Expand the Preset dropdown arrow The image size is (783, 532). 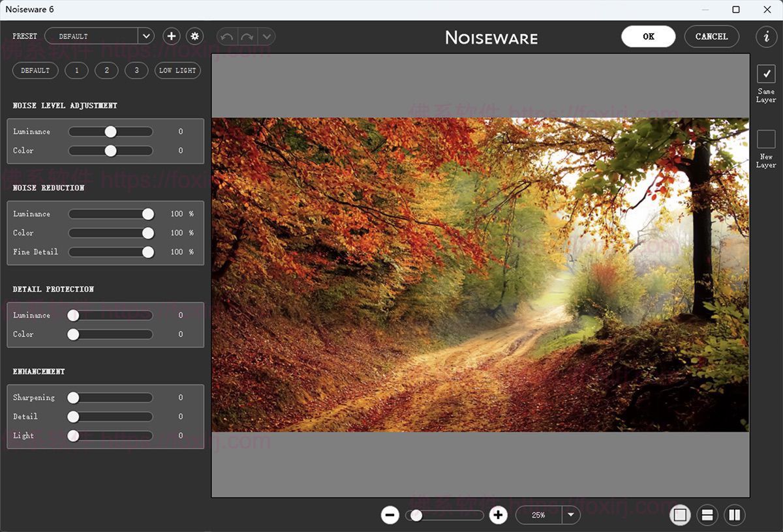coord(146,37)
